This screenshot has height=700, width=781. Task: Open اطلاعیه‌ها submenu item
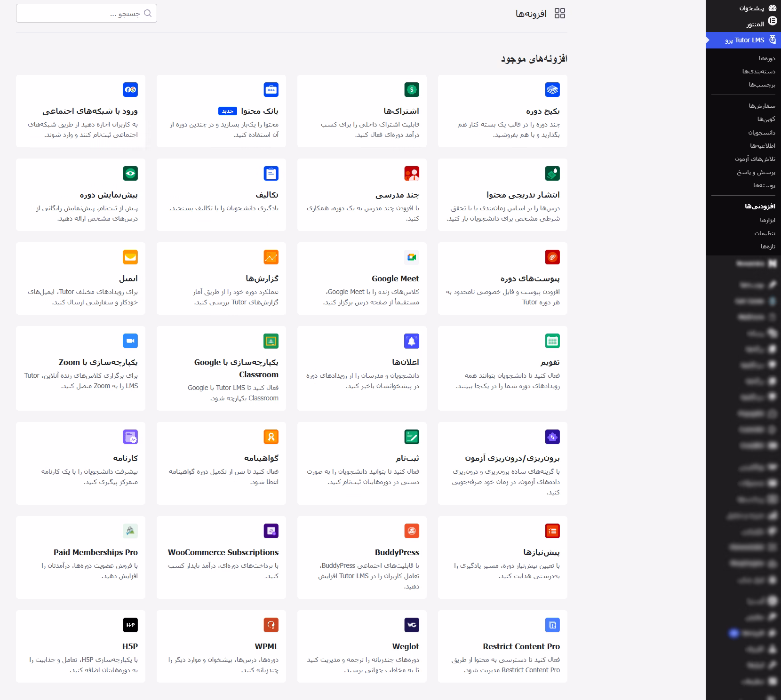(x=762, y=145)
